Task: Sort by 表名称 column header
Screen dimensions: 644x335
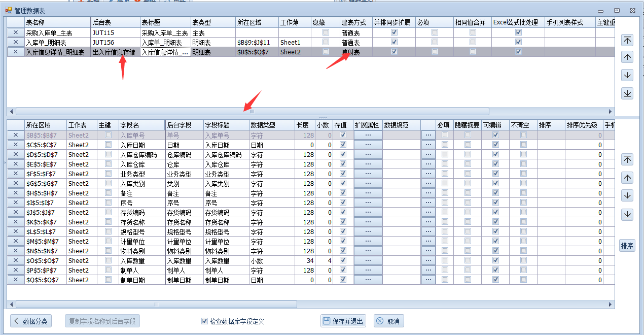Action: click(x=57, y=23)
